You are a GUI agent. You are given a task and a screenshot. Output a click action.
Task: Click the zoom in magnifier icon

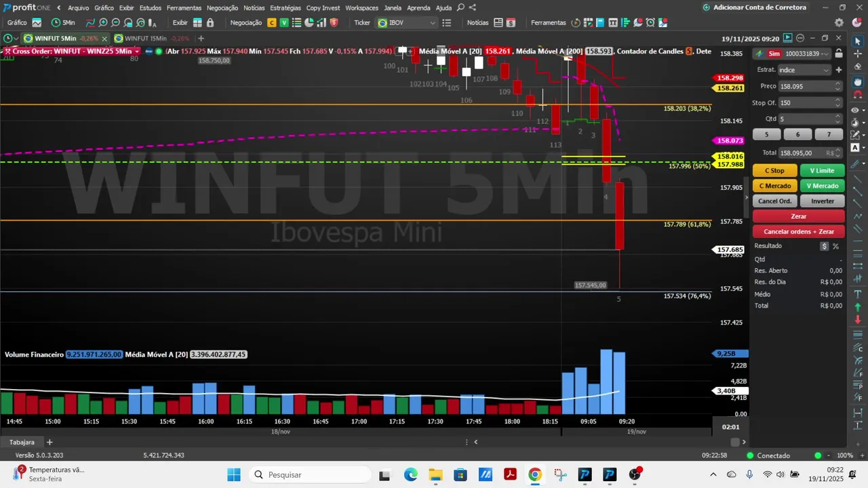(103, 22)
